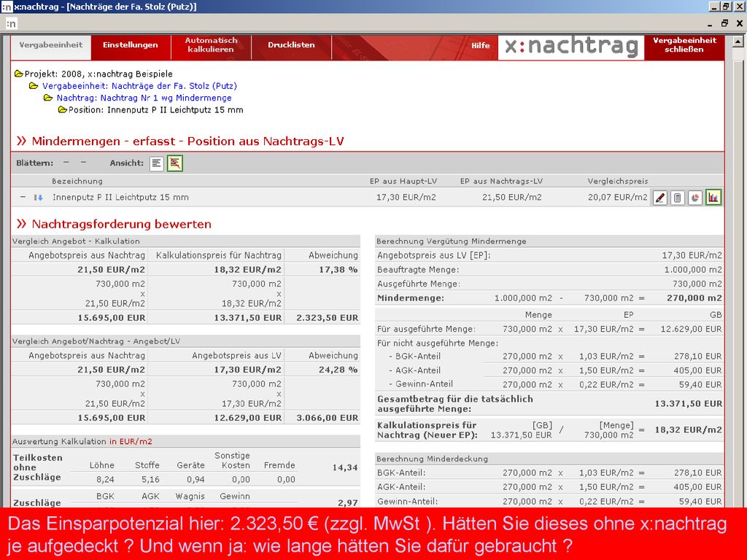Switch Ansicht to the plain text view icon
Screen dimensions: 747x560
pyautogui.click(x=156, y=163)
